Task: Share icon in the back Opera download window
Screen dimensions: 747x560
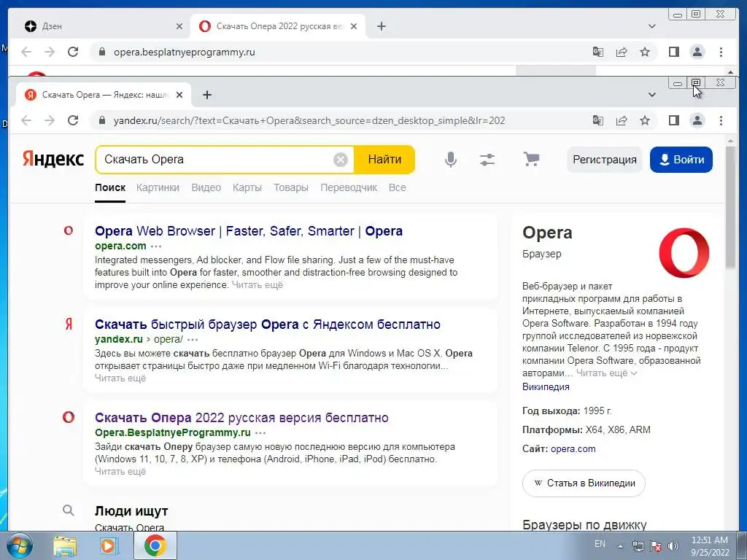Action: click(x=622, y=52)
